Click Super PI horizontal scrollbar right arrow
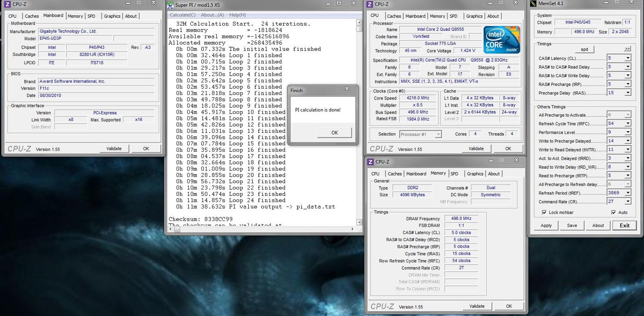Viewport: 644px width, 316px height. pos(353,229)
